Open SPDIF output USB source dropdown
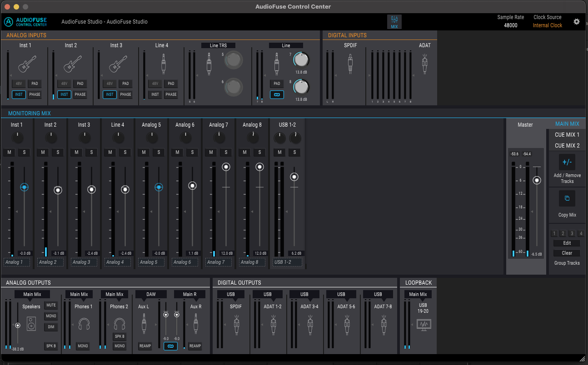 click(x=231, y=294)
